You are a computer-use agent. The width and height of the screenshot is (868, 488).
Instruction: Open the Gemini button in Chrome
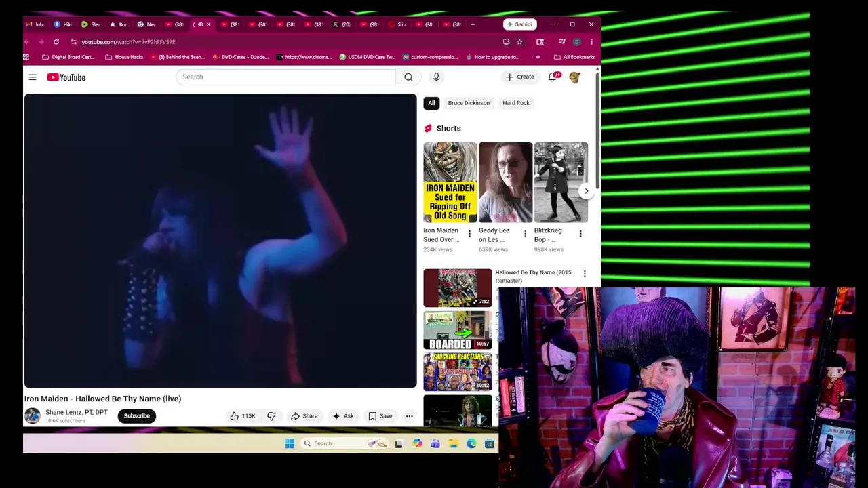click(519, 24)
